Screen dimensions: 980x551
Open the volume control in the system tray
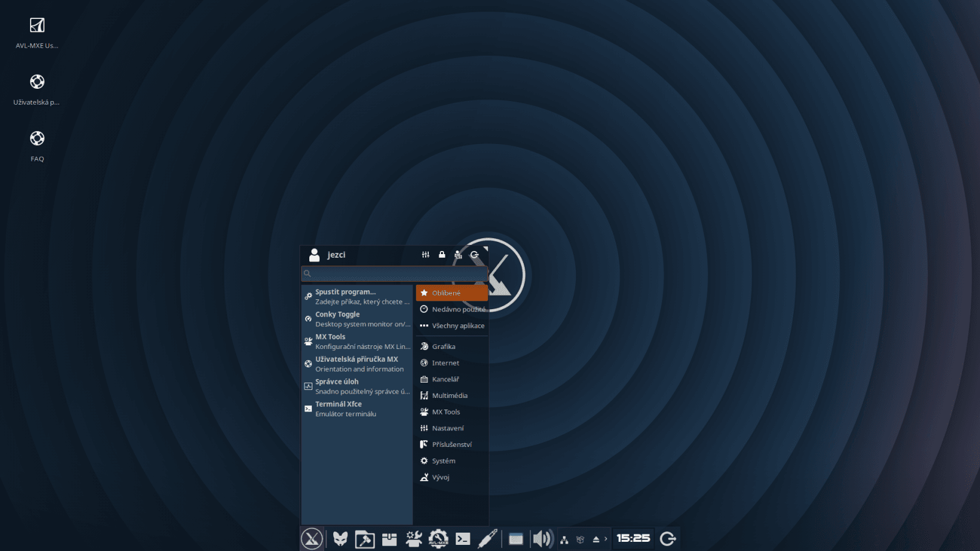541,539
